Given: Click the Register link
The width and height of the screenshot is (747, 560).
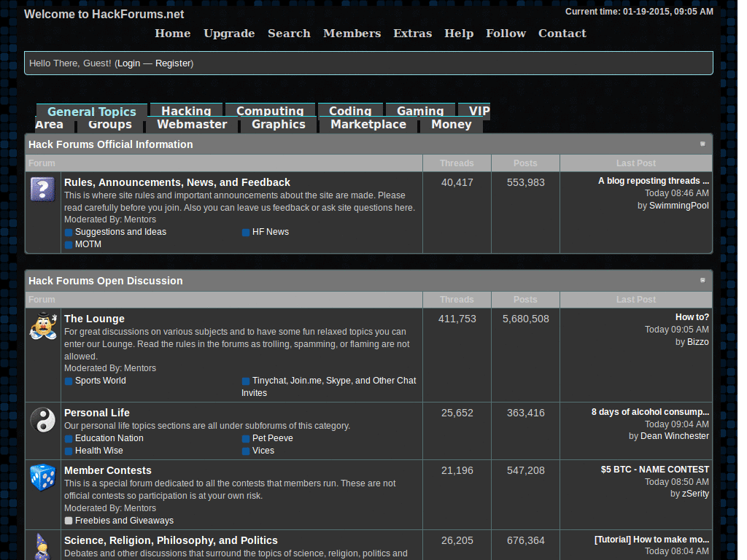Looking at the screenshot, I should pyautogui.click(x=173, y=63).
